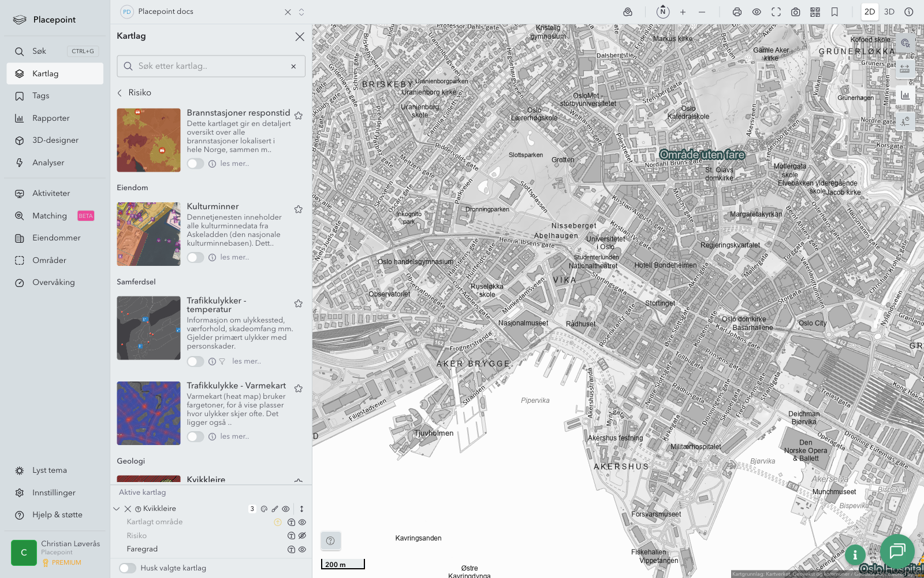Enable the Brannstasjoner responstid layer toggle
This screenshot has width=924, height=578.
(x=195, y=164)
